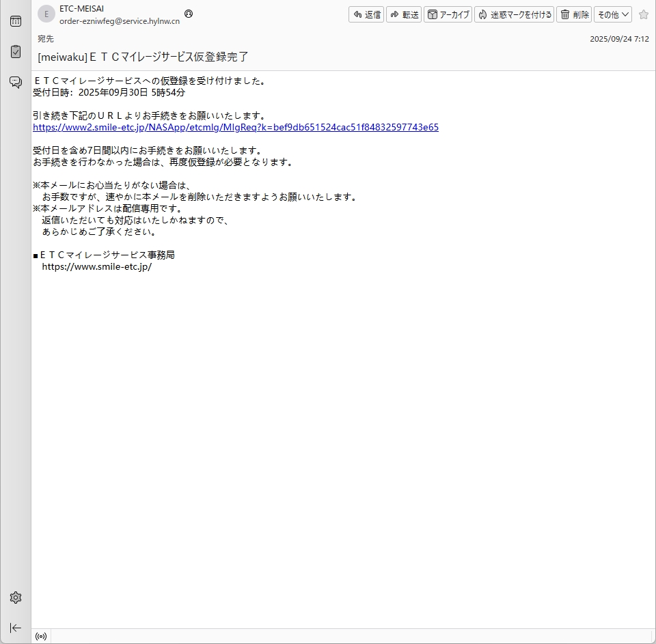
Task: Click sender address order-ezniwfeg@service.hylnw.cn
Action: click(x=120, y=20)
